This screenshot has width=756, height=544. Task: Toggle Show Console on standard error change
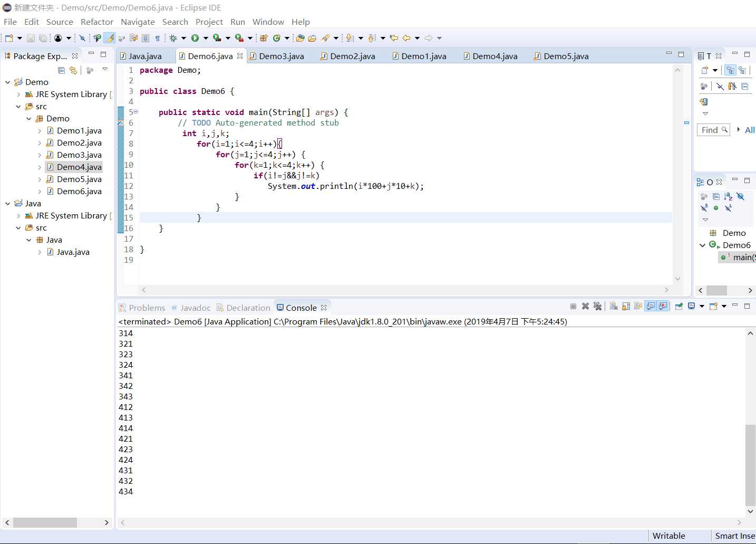(x=663, y=306)
